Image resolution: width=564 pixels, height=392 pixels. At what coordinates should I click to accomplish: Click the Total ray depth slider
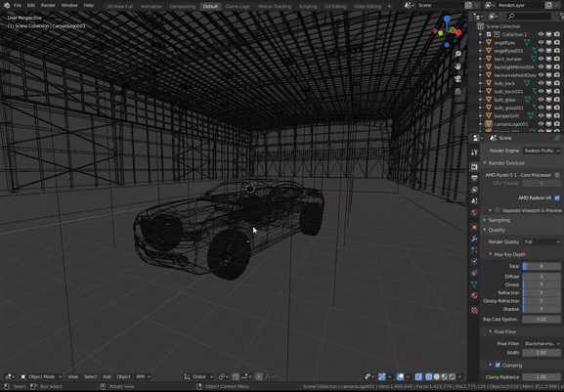tap(542, 266)
